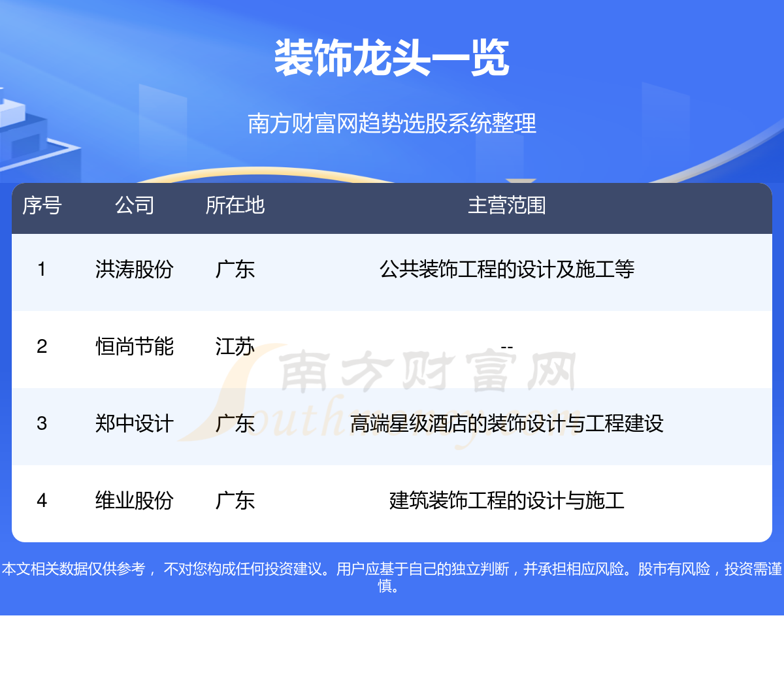Click the 公司 column header
The image size is (784, 686).
[x=135, y=205]
